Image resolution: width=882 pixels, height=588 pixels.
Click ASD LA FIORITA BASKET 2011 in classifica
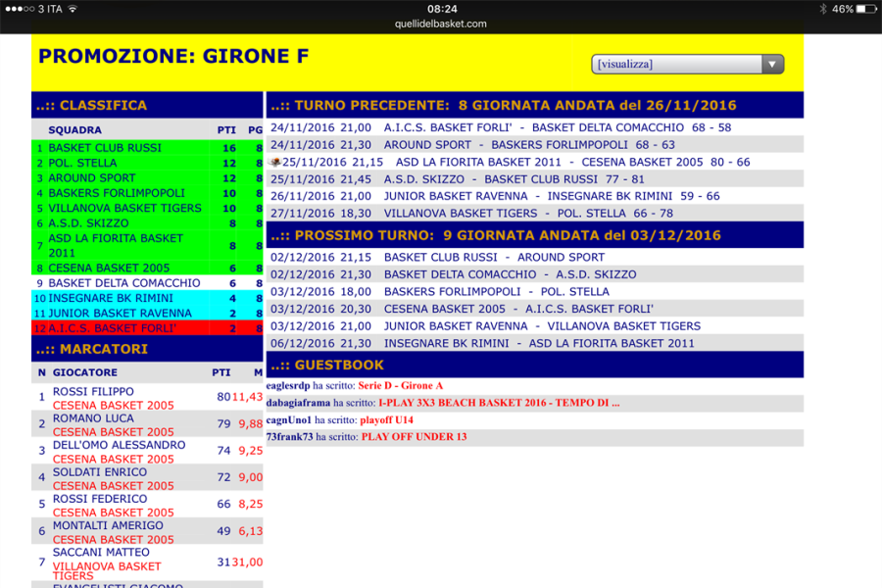point(116,245)
